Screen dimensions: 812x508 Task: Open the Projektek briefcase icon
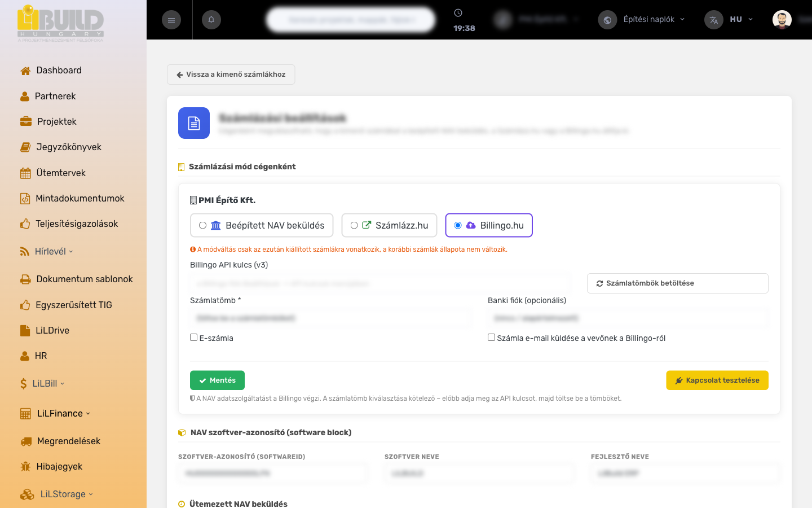tap(26, 121)
